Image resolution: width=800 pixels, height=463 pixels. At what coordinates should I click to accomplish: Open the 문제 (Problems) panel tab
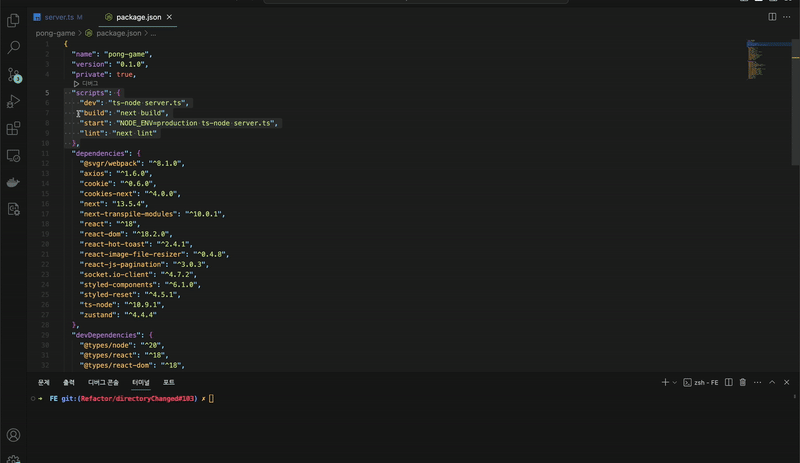point(44,382)
